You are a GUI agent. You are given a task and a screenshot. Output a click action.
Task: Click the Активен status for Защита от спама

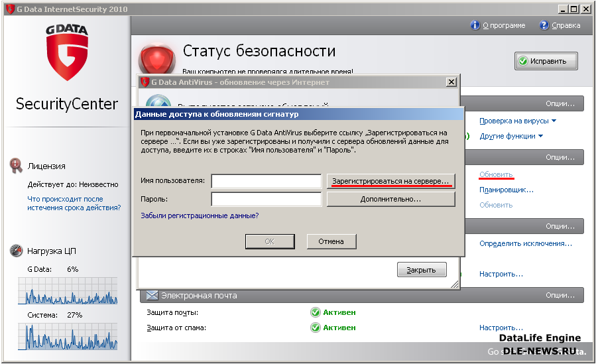pos(339,328)
